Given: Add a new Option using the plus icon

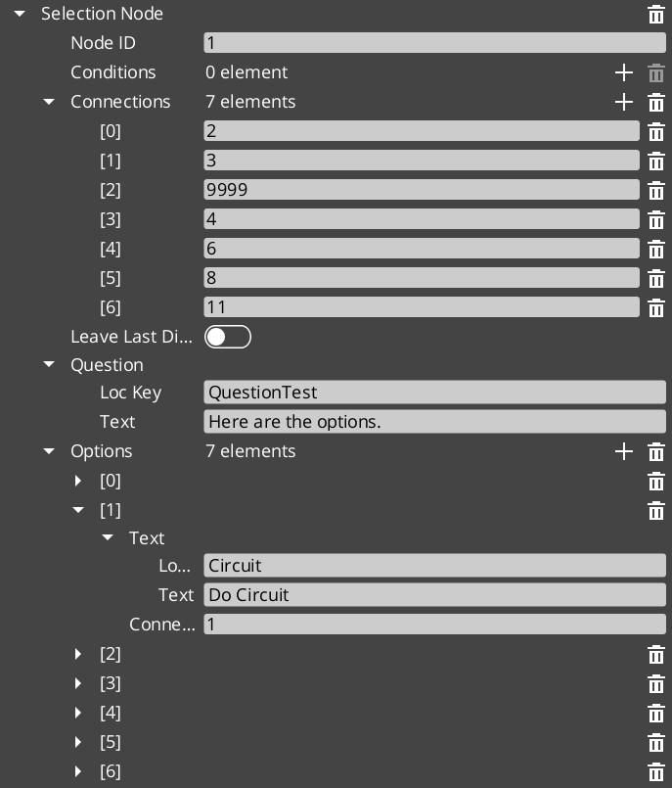Looking at the screenshot, I should 624,451.
